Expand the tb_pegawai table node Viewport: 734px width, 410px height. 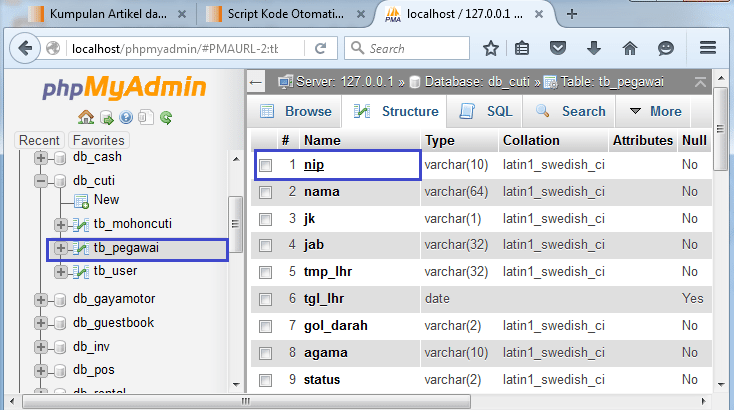coord(60,248)
